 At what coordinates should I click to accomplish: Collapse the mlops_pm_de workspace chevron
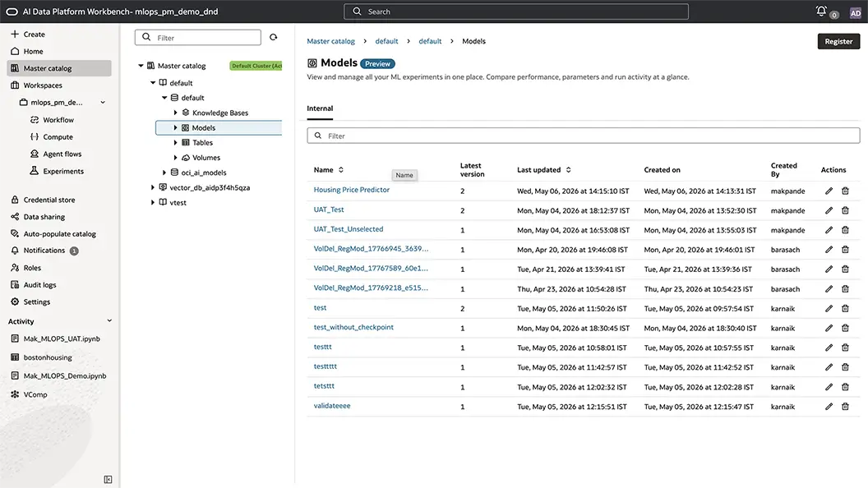(103, 103)
